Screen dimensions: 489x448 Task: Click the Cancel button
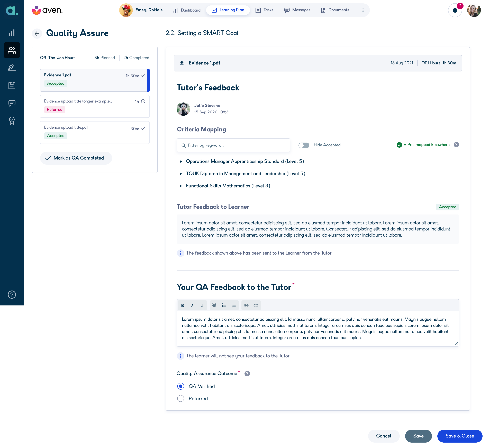click(384, 436)
